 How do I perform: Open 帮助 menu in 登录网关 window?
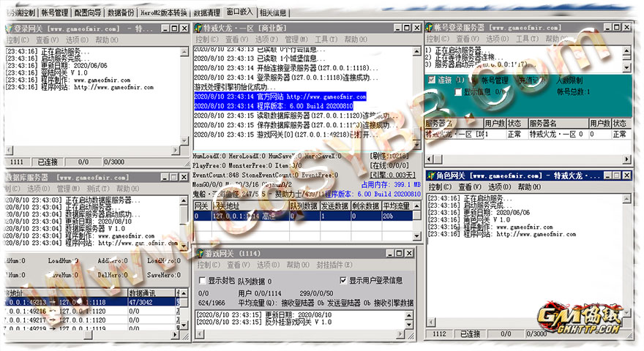click(x=106, y=39)
